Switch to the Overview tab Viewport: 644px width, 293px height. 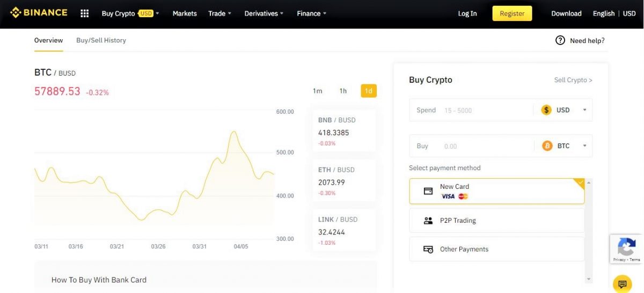coord(48,40)
